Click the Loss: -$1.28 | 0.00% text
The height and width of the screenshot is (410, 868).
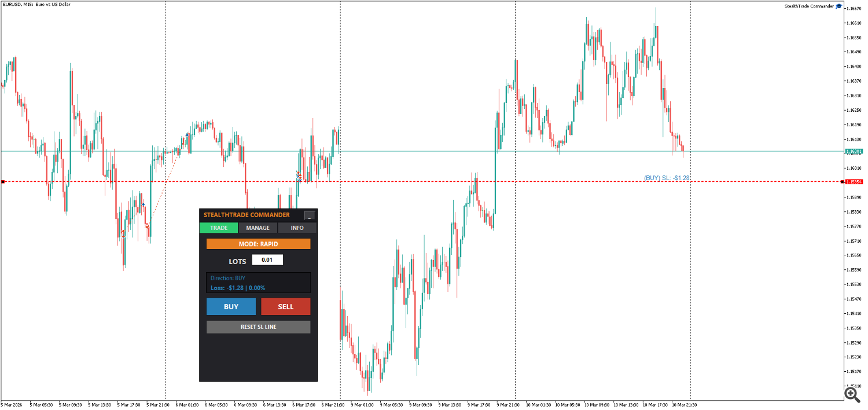point(238,288)
